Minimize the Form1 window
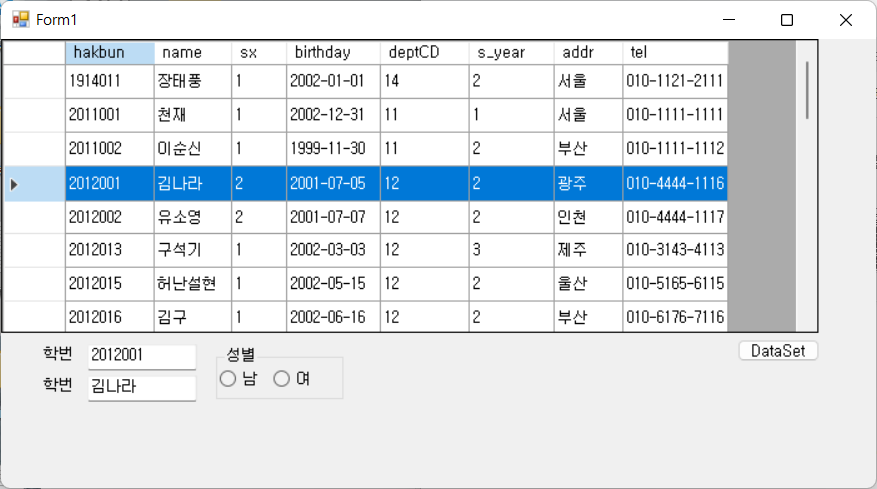The width and height of the screenshot is (877, 489). pyautogui.click(x=729, y=20)
